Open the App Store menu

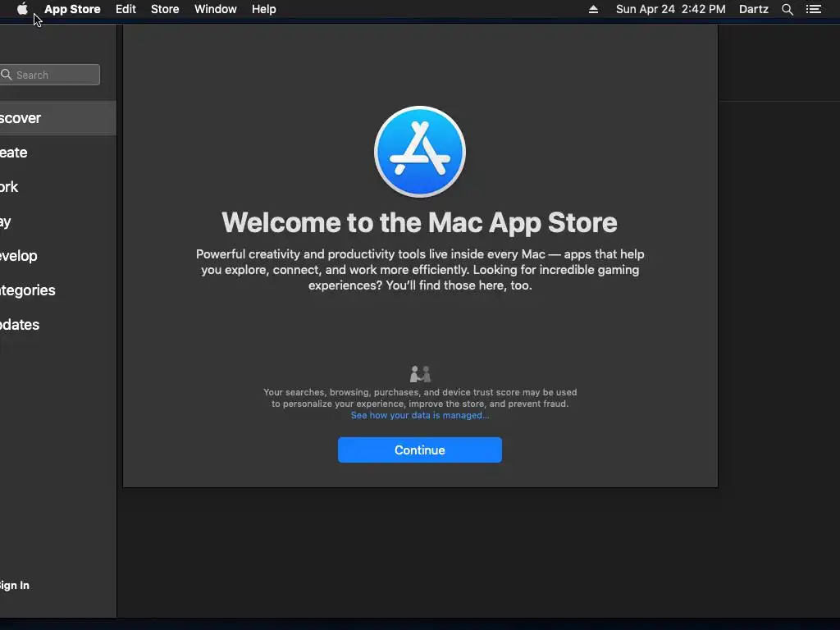72,9
